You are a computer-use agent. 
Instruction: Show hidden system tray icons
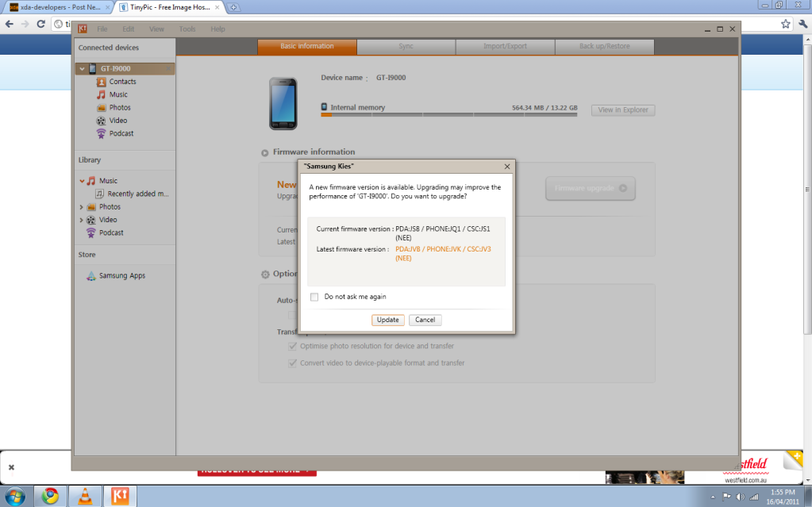click(713, 497)
